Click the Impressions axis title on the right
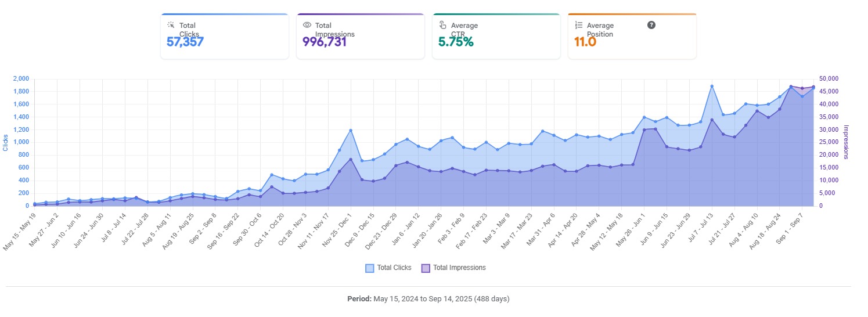 [x=846, y=142]
